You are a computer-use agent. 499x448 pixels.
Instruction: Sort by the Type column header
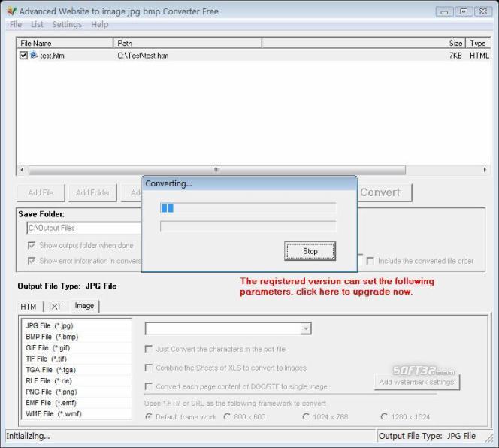point(478,43)
